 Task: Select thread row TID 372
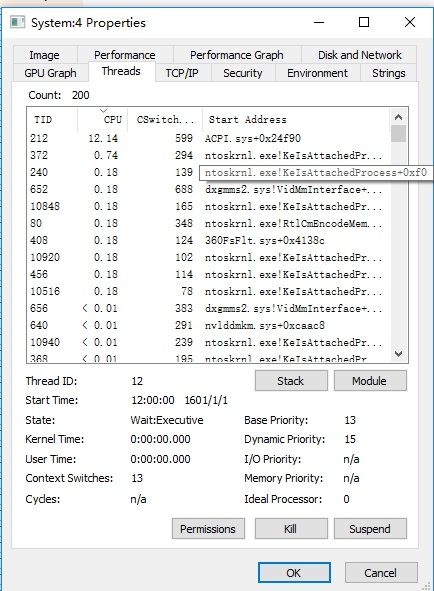tap(208, 155)
